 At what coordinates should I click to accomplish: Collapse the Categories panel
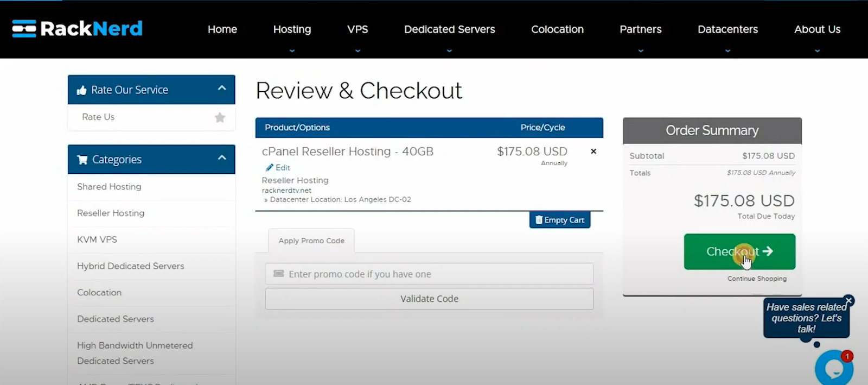tap(222, 157)
